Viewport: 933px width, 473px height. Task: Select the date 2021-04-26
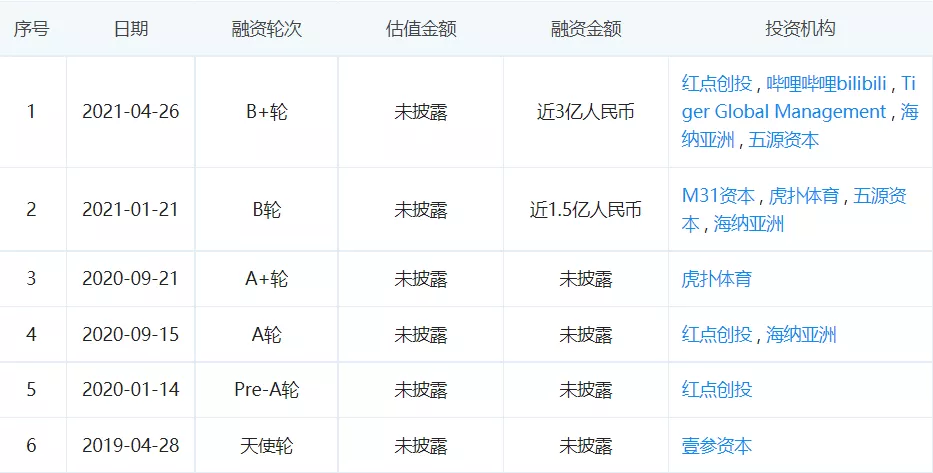(x=130, y=111)
